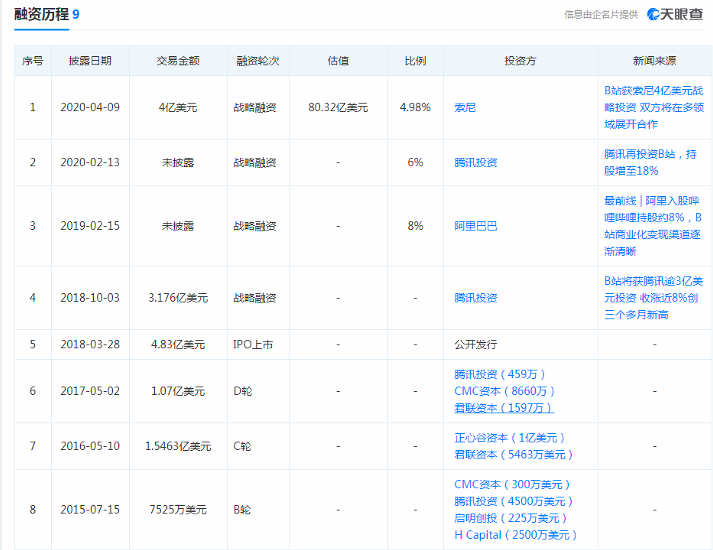Screen dimensions: 713x550
Task: Open news link 最前线 | 阿里入股哔哩哔哩
Action: (653, 226)
